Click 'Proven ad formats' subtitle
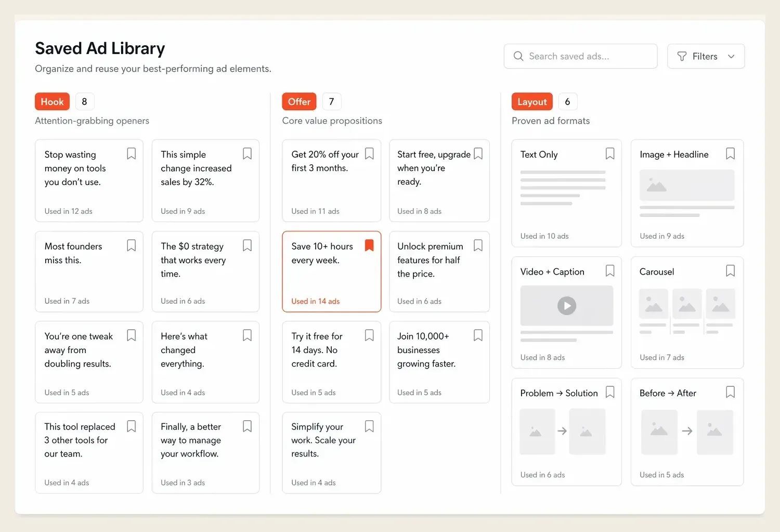The height and width of the screenshot is (532, 780). point(551,121)
